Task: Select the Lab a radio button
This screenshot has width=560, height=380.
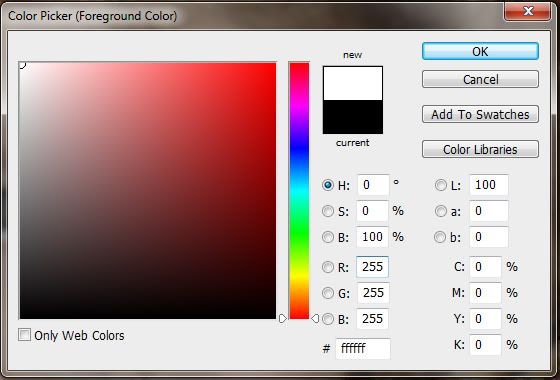Action: point(440,211)
